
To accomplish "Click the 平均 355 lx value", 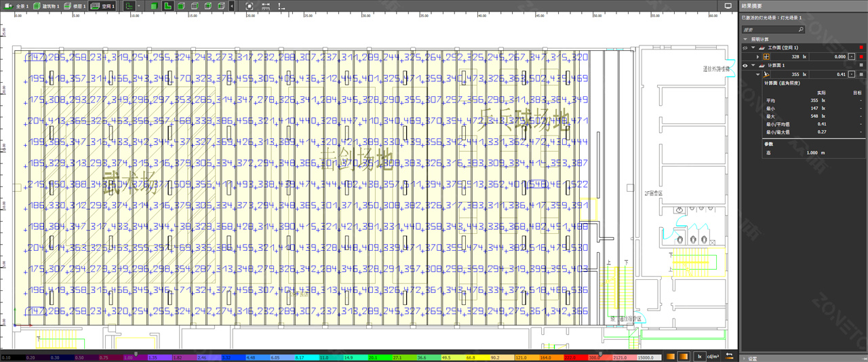I will pyautogui.click(x=818, y=100).
